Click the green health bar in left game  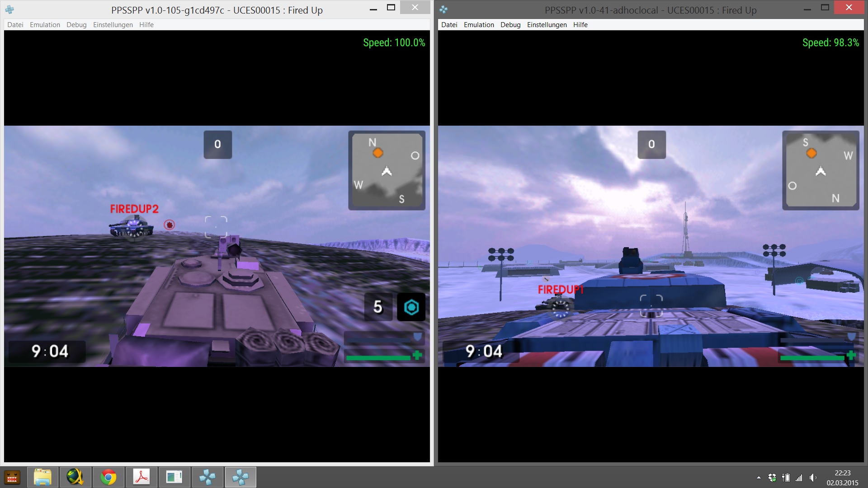378,358
